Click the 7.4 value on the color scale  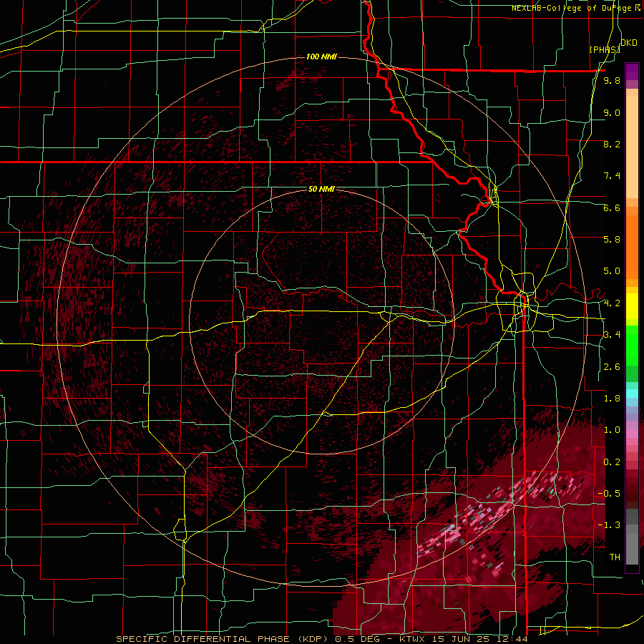pyautogui.click(x=612, y=176)
